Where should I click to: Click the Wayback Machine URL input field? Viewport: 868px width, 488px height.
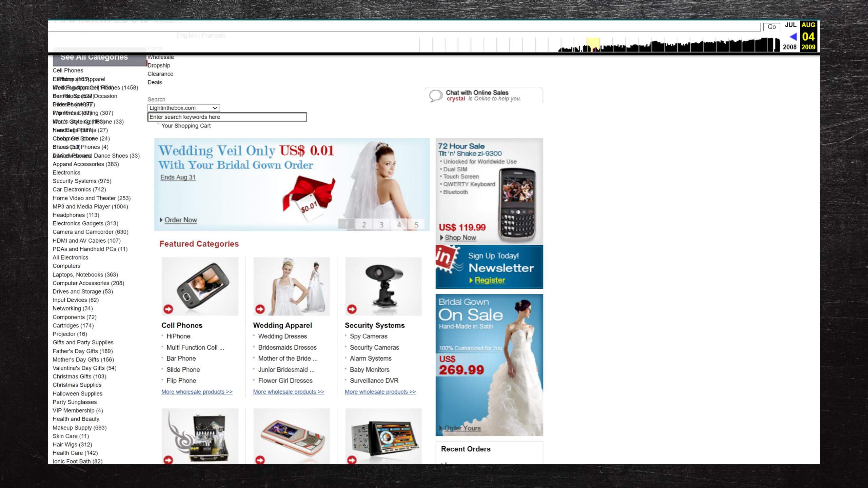[404, 27]
